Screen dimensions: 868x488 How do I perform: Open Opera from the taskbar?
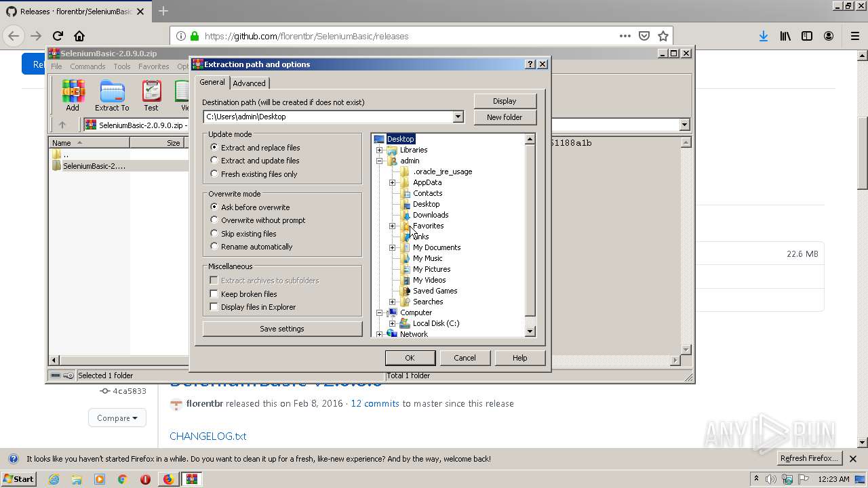click(x=145, y=479)
